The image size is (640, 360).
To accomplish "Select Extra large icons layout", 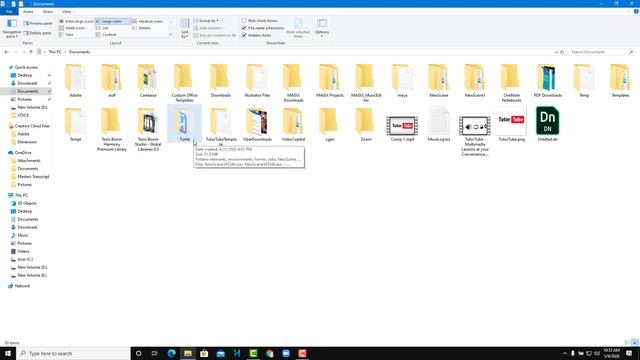I will [x=76, y=21].
